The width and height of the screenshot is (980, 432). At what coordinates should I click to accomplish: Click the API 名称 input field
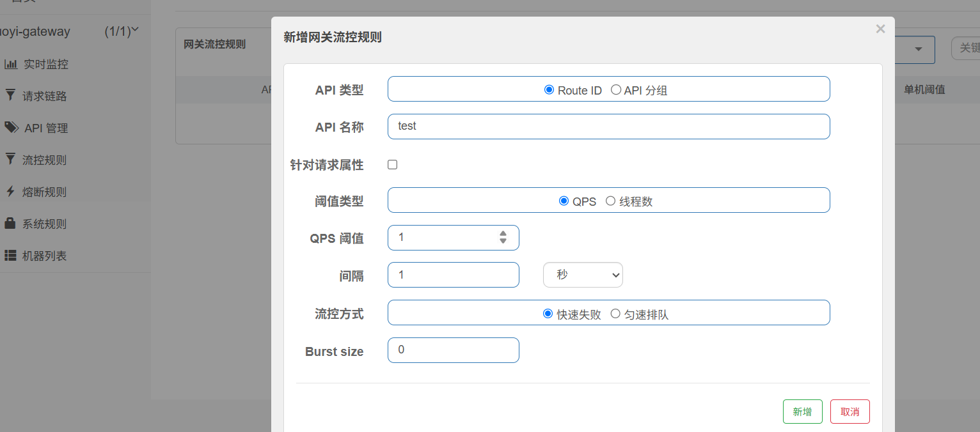coord(608,127)
